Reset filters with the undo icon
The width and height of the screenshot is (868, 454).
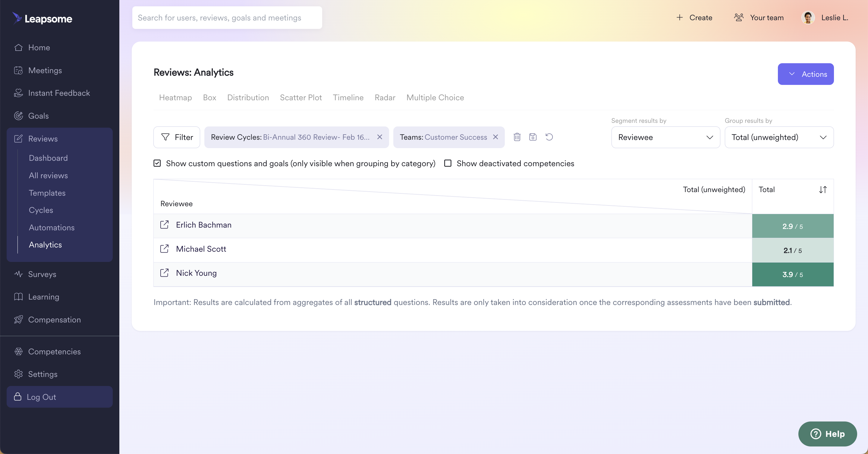pyautogui.click(x=549, y=137)
